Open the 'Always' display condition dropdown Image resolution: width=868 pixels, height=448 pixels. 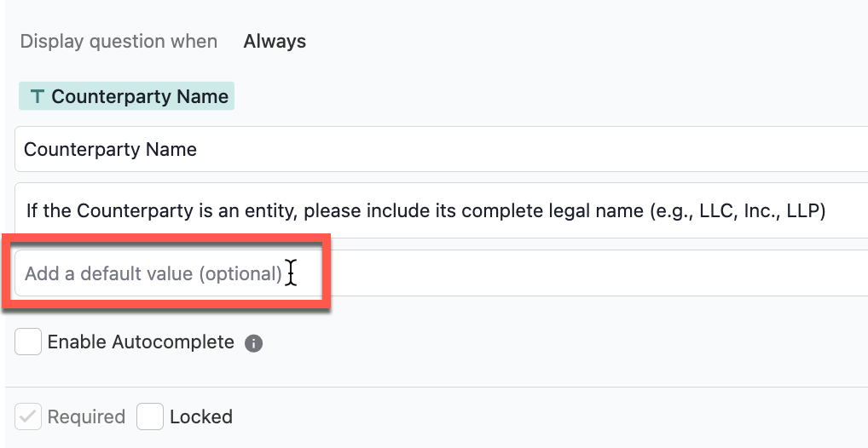(275, 42)
